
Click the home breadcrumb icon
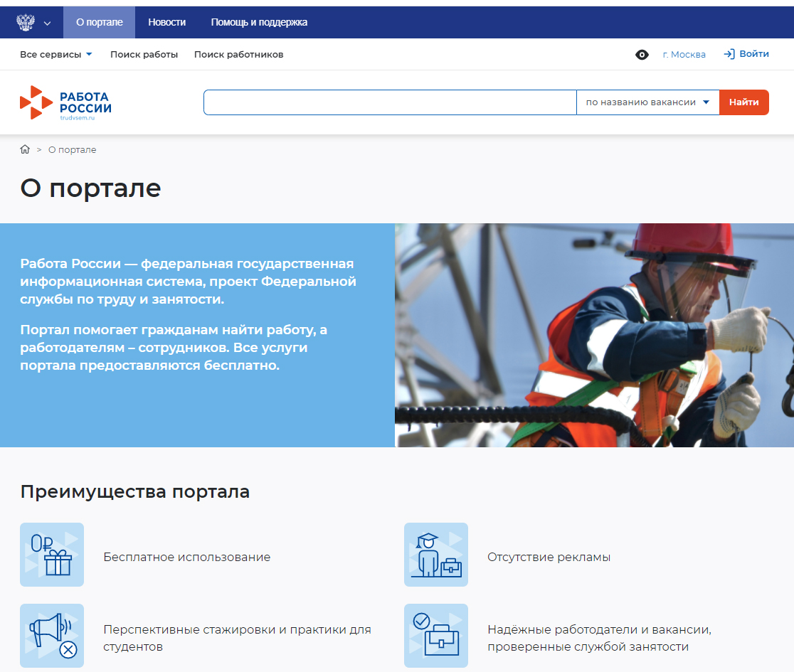25,149
